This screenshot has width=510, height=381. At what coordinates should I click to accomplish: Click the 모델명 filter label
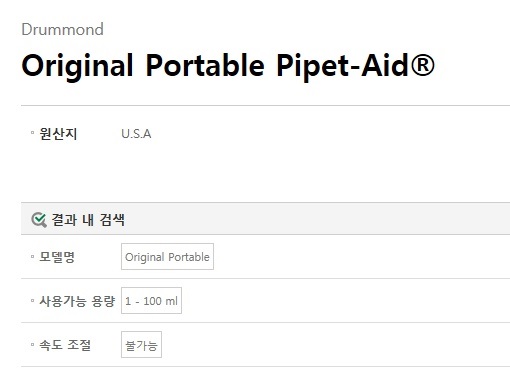(x=57, y=257)
